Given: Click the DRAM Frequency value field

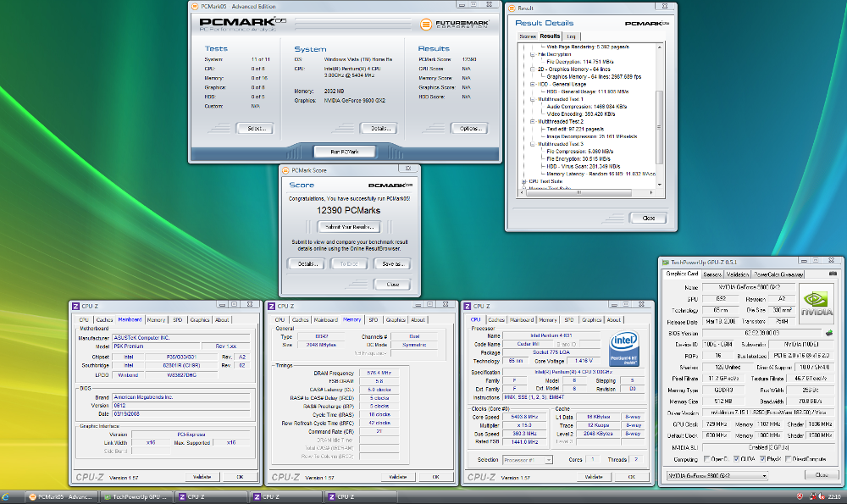Looking at the screenshot, I should (x=379, y=373).
